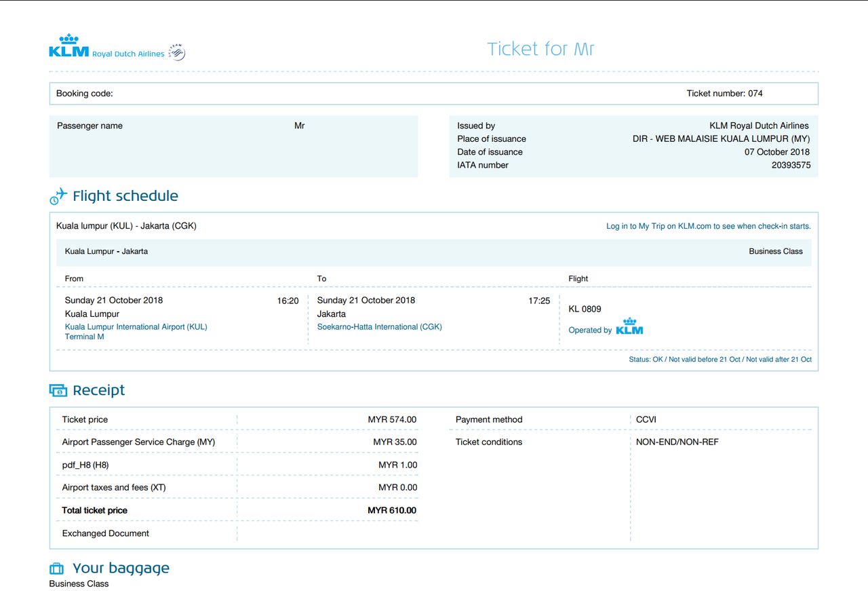Open Kuala Lumpur International Airport (KUL) link

point(134,326)
